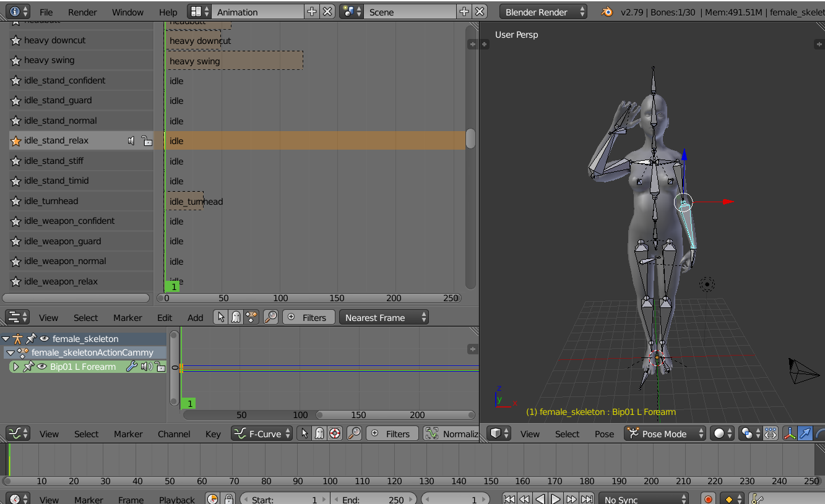Open the Pose menu in 3D view
The image size is (825, 504).
click(x=605, y=434)
